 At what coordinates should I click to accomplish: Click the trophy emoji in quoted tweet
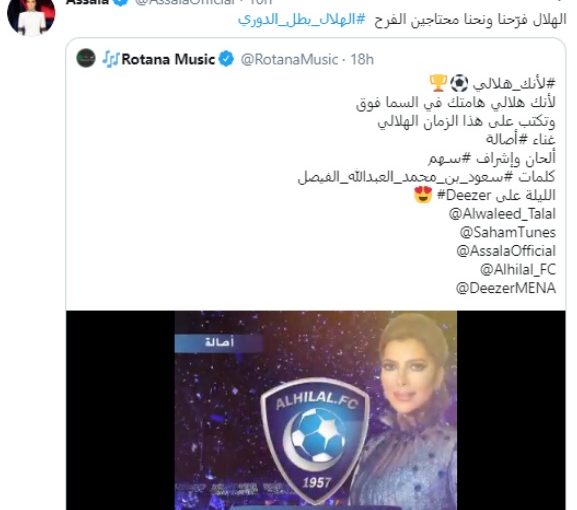coord(438,83)
